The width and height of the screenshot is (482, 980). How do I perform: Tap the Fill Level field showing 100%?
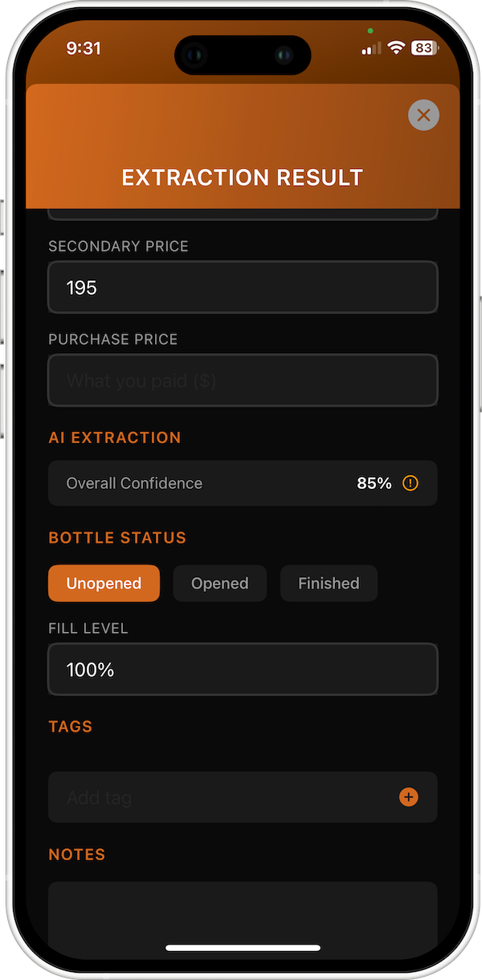coord(242,669)
